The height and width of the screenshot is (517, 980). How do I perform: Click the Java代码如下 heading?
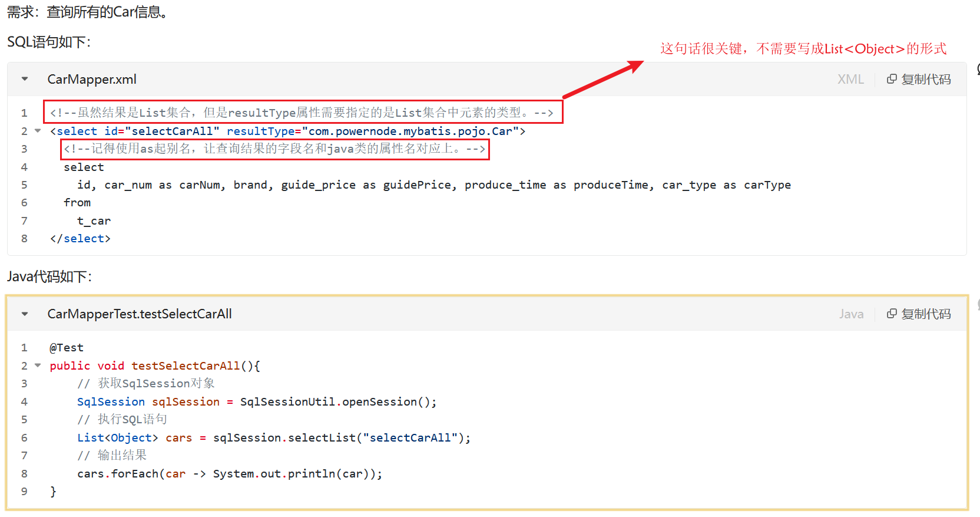coord(49,276)
